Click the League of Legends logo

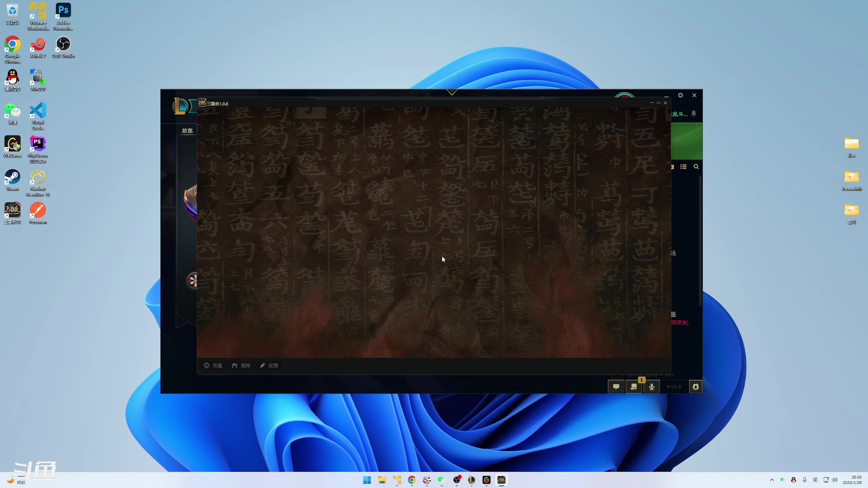pos(181,106)
